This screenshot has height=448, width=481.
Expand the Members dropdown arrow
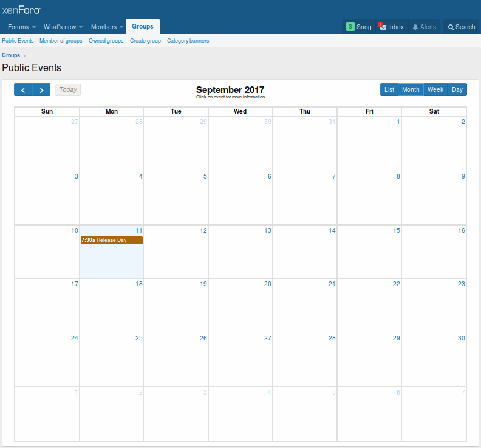[121, 27]
